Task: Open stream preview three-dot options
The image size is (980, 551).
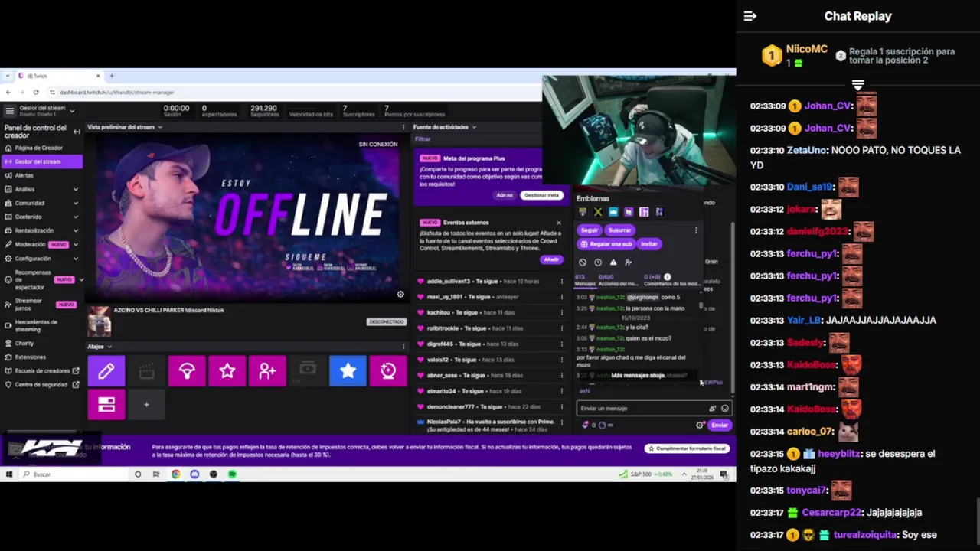Action: [403, 127]
